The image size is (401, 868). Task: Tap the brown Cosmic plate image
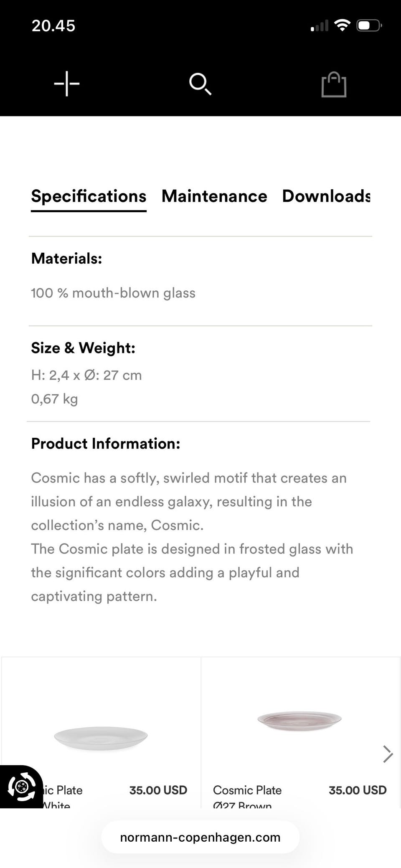[x=299, y=720]
